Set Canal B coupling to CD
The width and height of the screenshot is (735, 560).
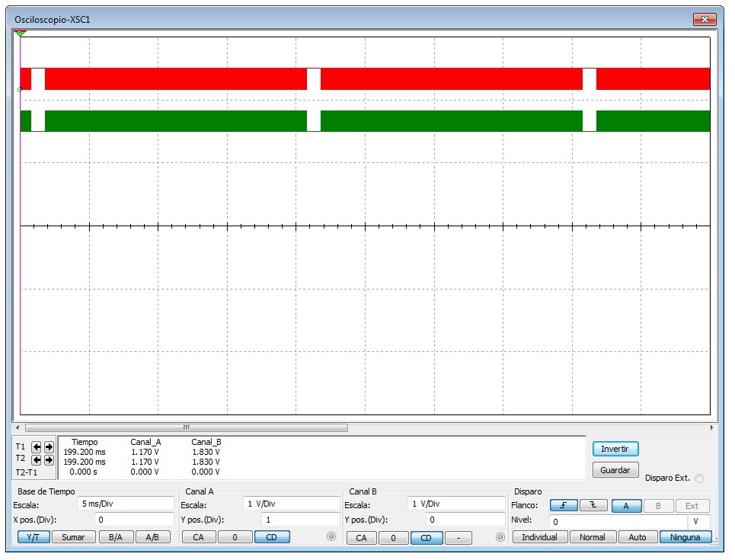(427, 538)
